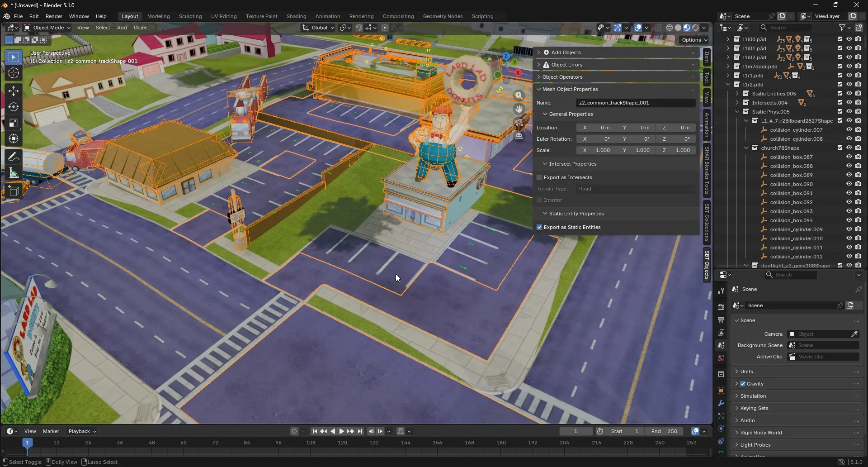Expand the Object Errors panel
This screenshot has height=467, width=868.
[616, 65]
